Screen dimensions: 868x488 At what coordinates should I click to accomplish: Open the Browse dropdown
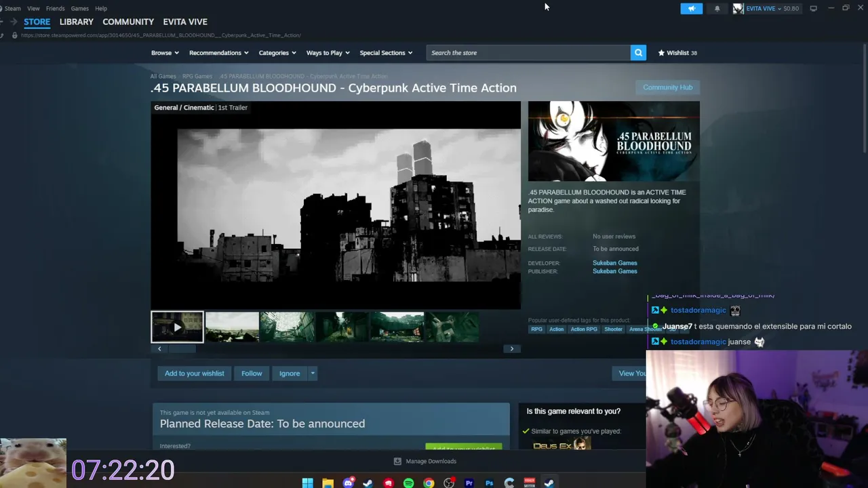click(x=165, y=53)
